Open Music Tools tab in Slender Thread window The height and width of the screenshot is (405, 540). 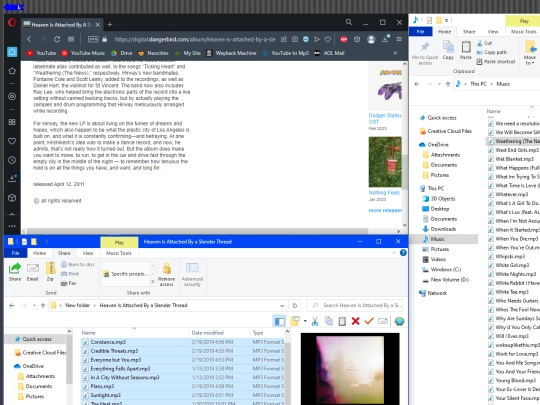pyautogui.click(x=119, y=253)
